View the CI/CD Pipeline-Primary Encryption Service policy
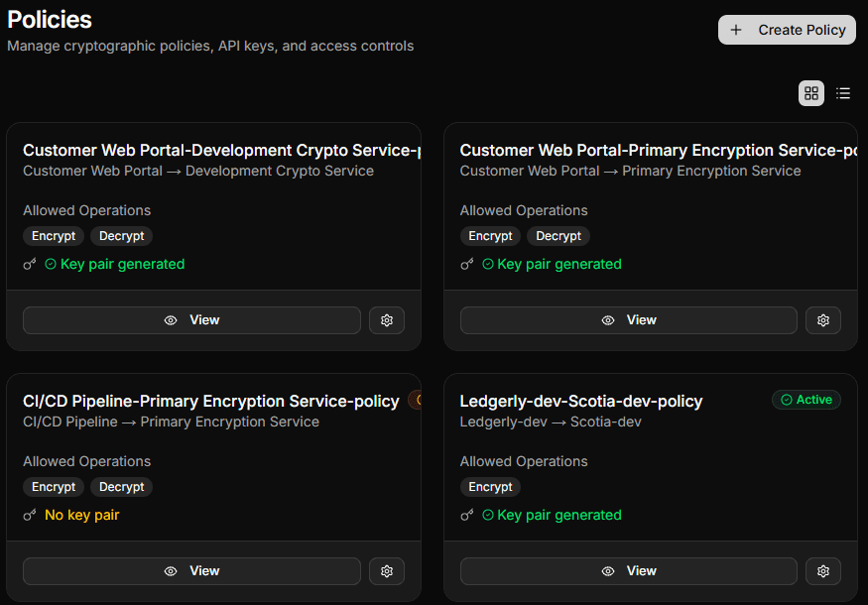 point(191,570)
